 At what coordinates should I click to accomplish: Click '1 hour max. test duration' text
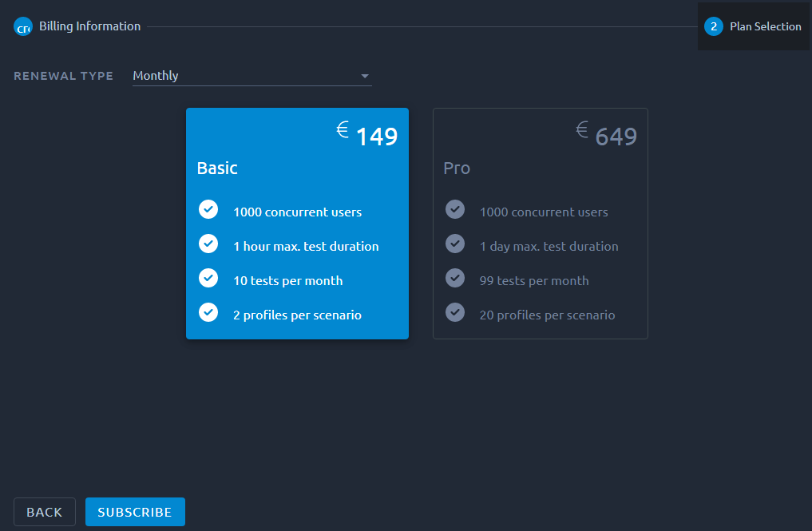point(306,246)
